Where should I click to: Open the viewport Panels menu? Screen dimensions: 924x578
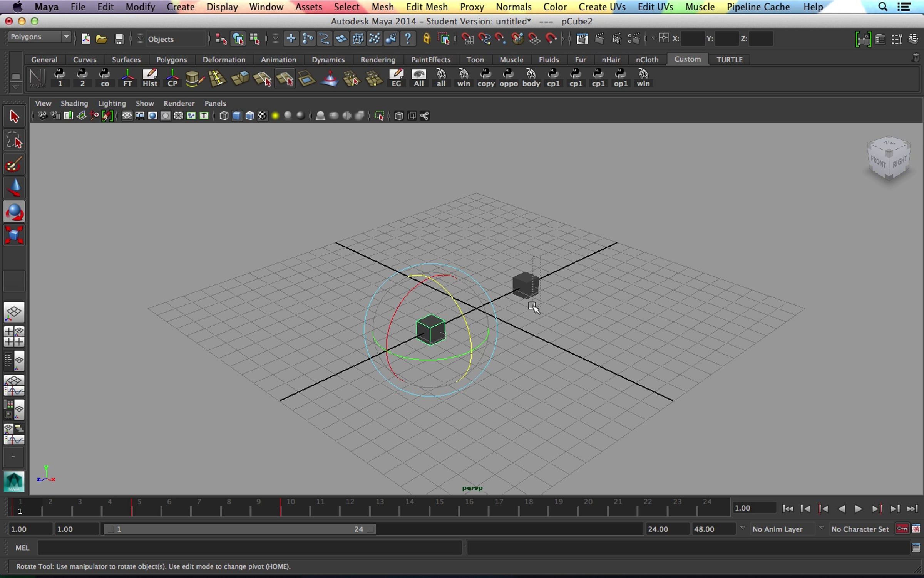pyautogui.click(x=215, y=103)
